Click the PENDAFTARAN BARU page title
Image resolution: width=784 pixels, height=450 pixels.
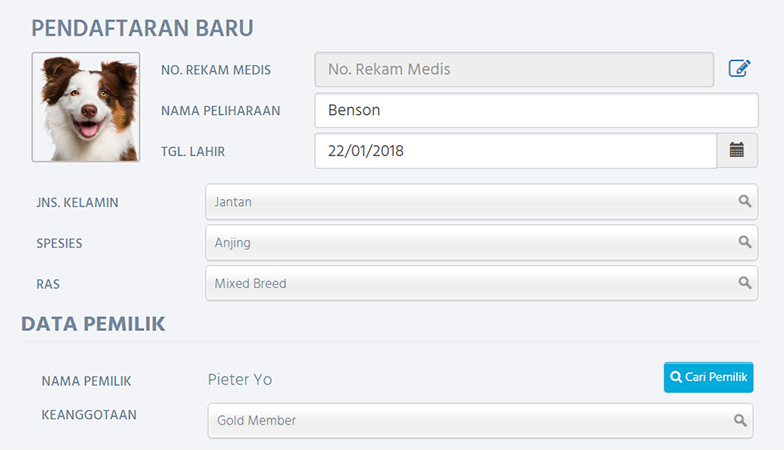(142, 27)
